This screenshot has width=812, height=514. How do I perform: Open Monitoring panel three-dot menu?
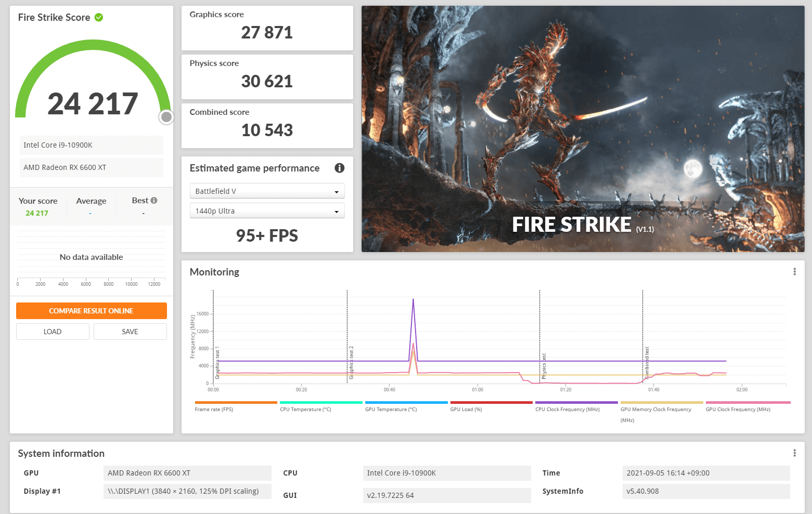794,272
